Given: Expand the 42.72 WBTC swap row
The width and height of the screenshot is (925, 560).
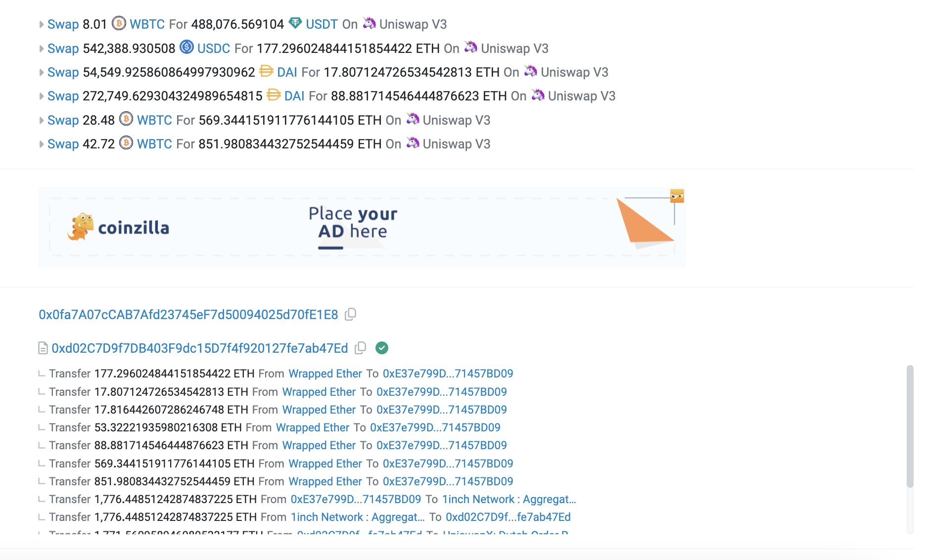Looking at the screenshot, I should (42, 144).
